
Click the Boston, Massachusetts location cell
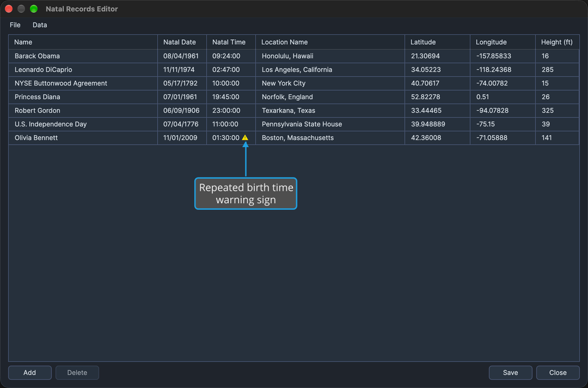[330, 138]
